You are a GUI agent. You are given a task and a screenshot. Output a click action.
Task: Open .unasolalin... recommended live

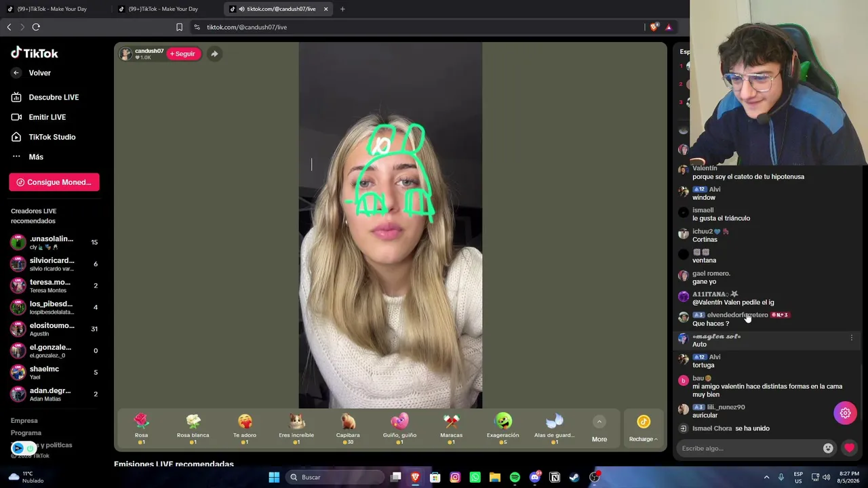click(54, 243)
